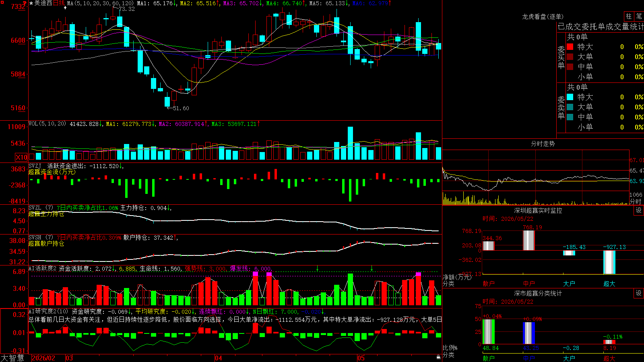This screenshot has height=362, width=644.
Task: Click the MA1: 65.176 value
Action: tap(157, 3)
